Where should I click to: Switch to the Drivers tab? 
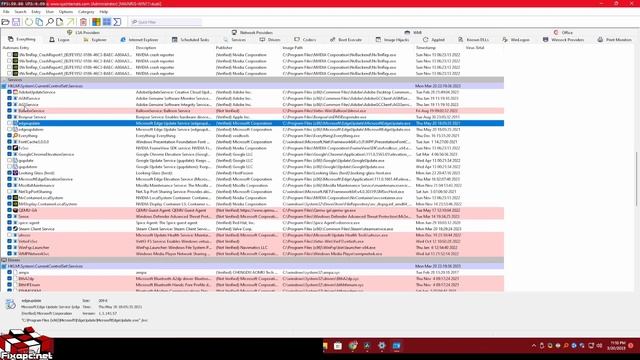270,40
